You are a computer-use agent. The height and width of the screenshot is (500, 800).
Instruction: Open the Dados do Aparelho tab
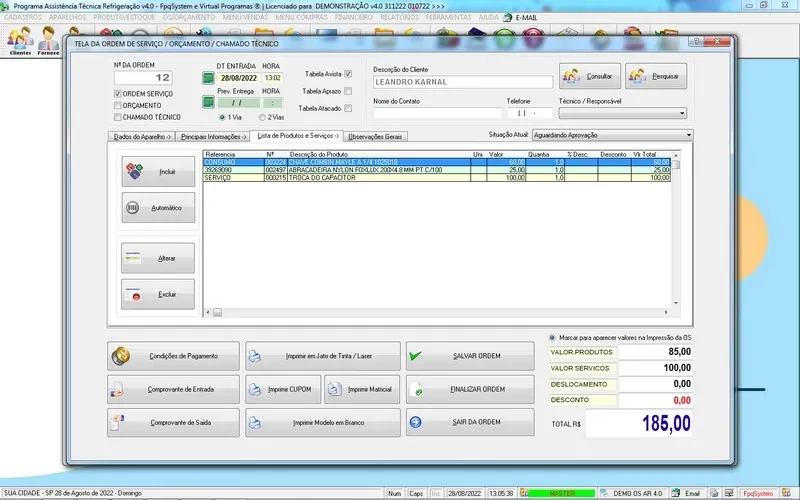click(x=139, y=135)
